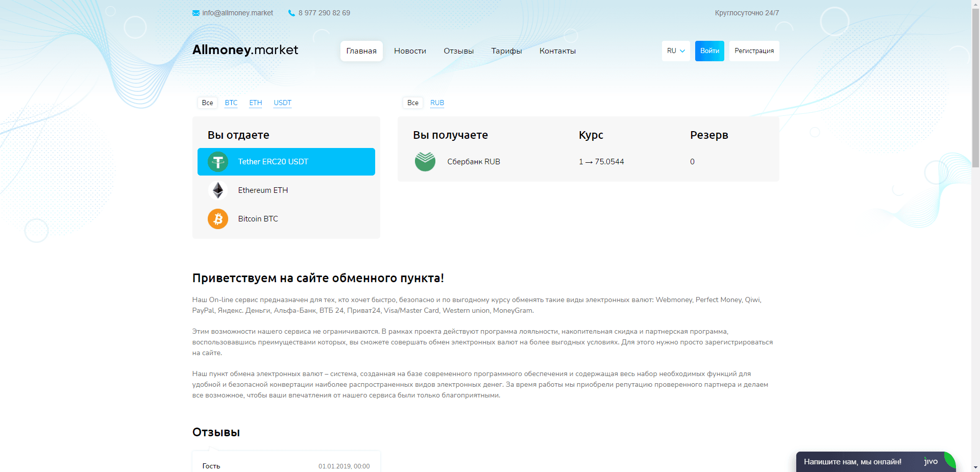
Task: Select the Tether USDT coin icon
Action: click(218, 161)
